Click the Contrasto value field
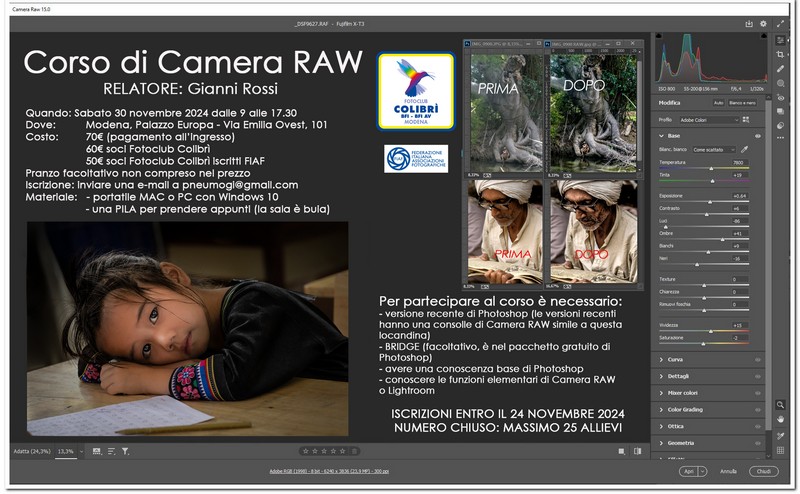 738,209
